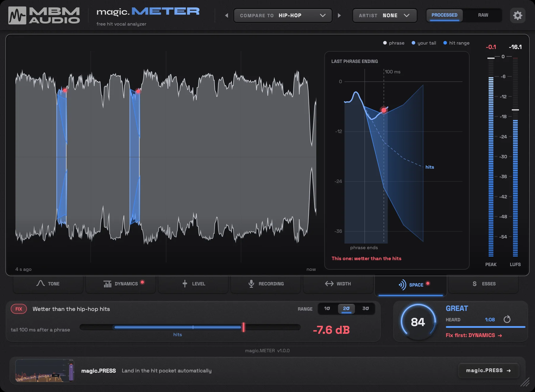
Task: Open the TONE tab
Action: pos(48,284)
